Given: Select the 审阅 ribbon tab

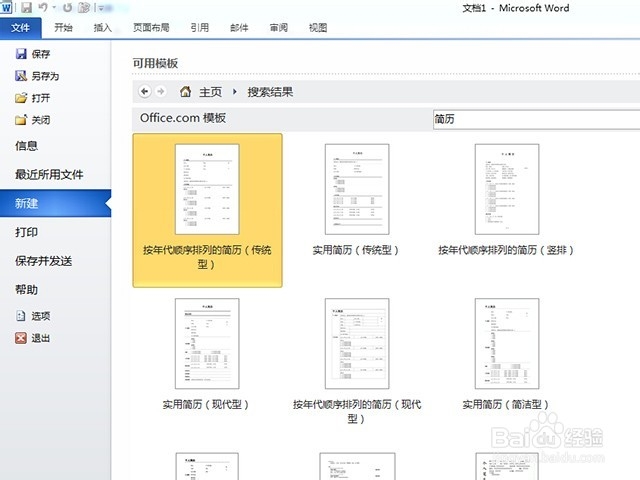Looking at the screenshot, I should (x=279, y=27).
